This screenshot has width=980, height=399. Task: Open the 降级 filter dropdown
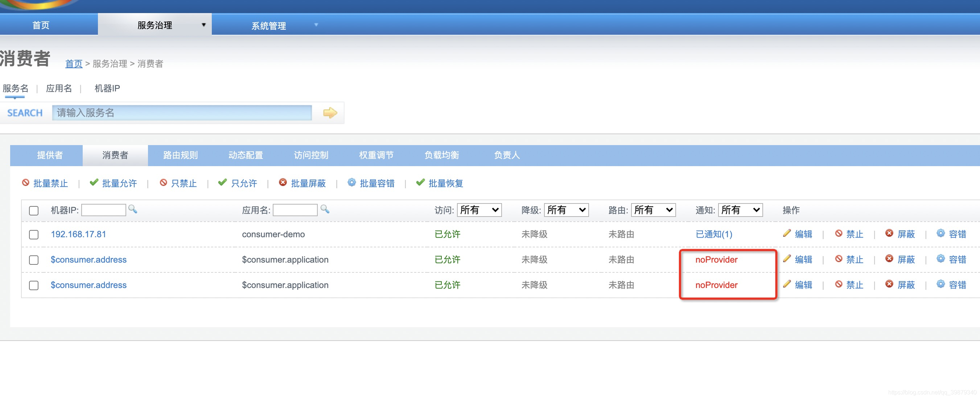pos(566,210)
